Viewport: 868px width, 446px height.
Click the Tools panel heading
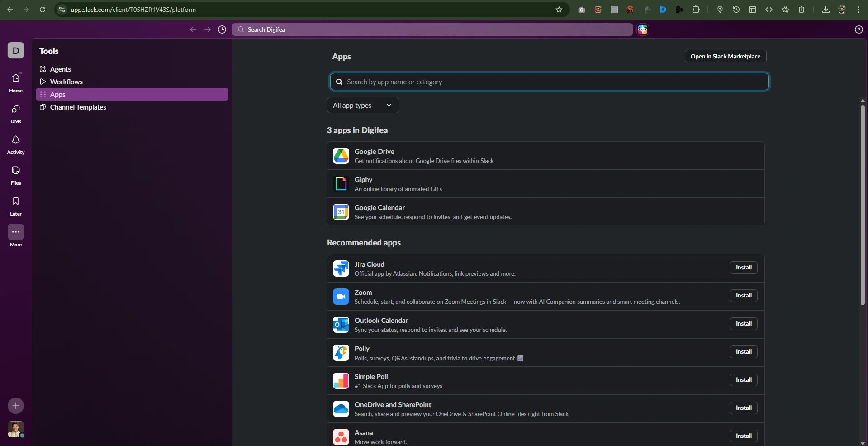click(x=49, y=51)
